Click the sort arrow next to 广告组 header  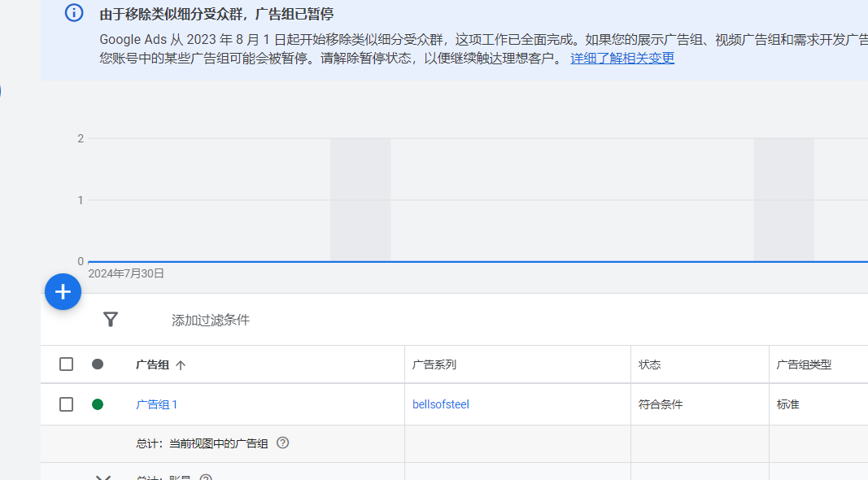tap(181, 365)
